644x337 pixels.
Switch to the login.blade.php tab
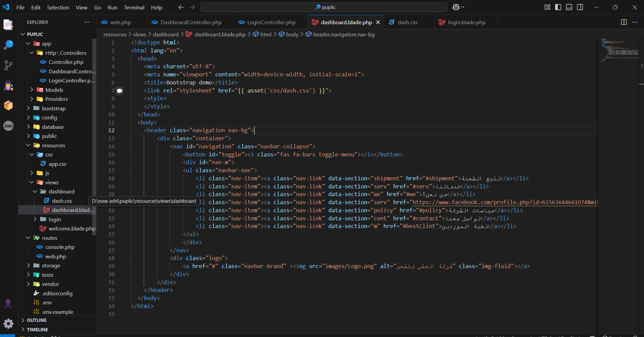[466, 22]
